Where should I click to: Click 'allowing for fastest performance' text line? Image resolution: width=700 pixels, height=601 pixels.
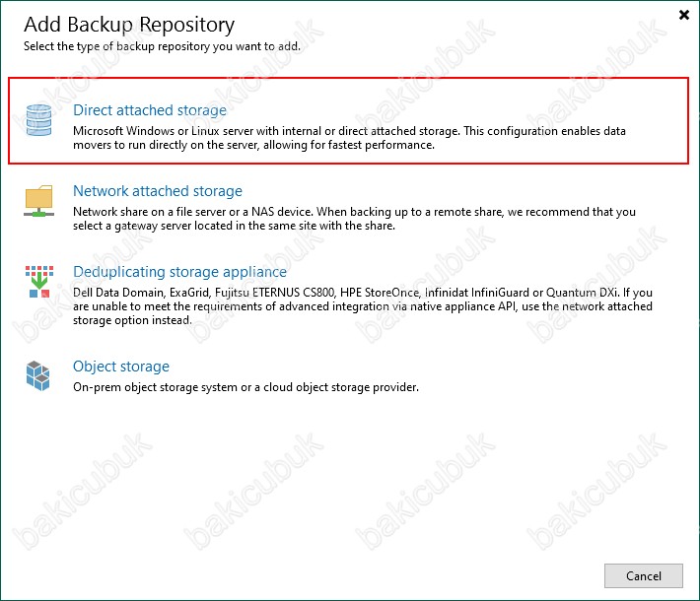pos(253,145)
